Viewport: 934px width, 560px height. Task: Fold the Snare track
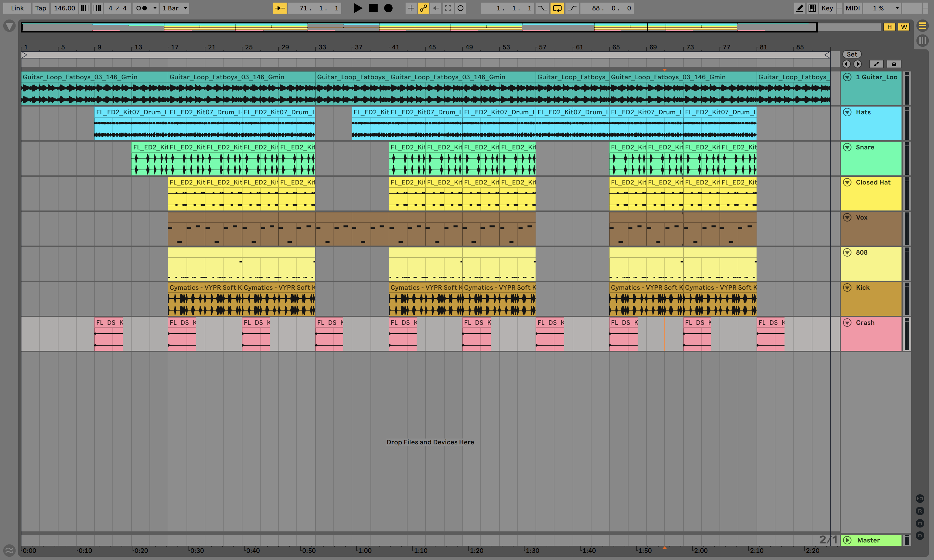(847, 147)
